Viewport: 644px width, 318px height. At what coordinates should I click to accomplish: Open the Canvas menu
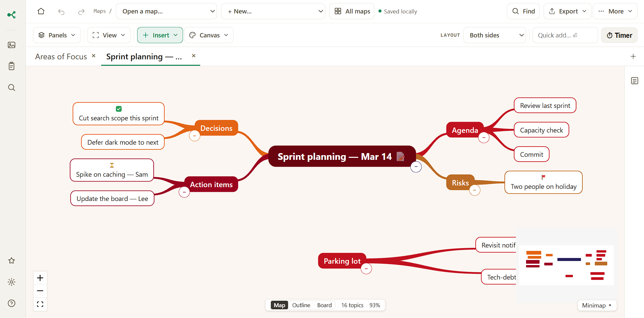click(x=209, y=35)
